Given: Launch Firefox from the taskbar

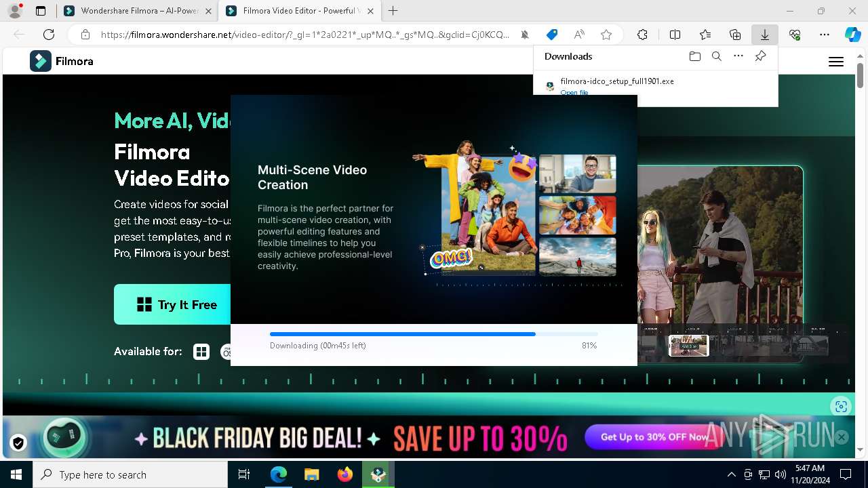Looking at the screenshot, I should 344,474.
